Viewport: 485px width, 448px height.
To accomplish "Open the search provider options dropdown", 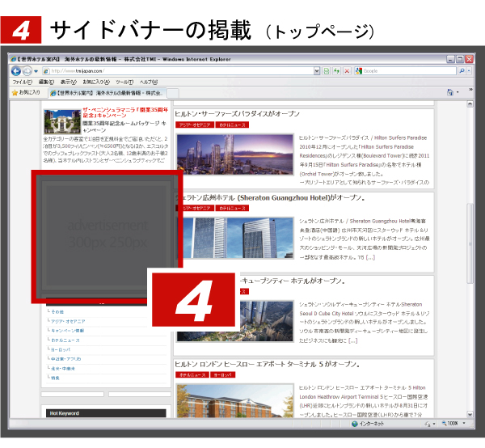I will (x=469, y=71).
